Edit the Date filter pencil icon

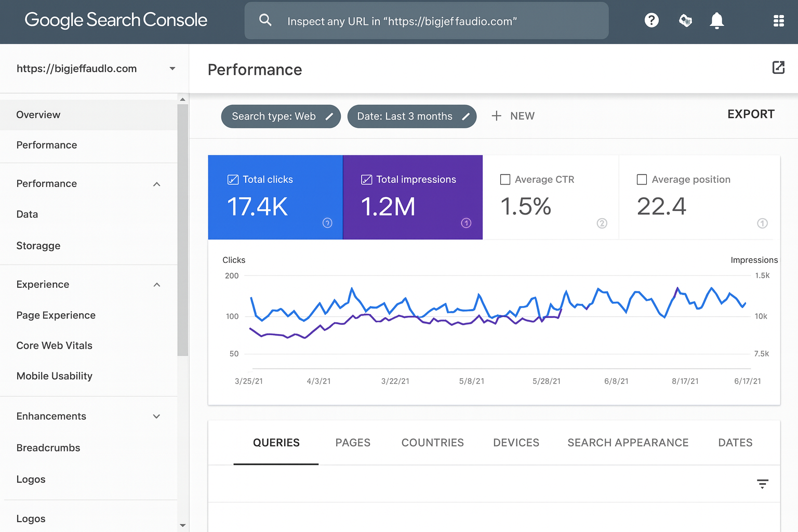click(466, 116)
